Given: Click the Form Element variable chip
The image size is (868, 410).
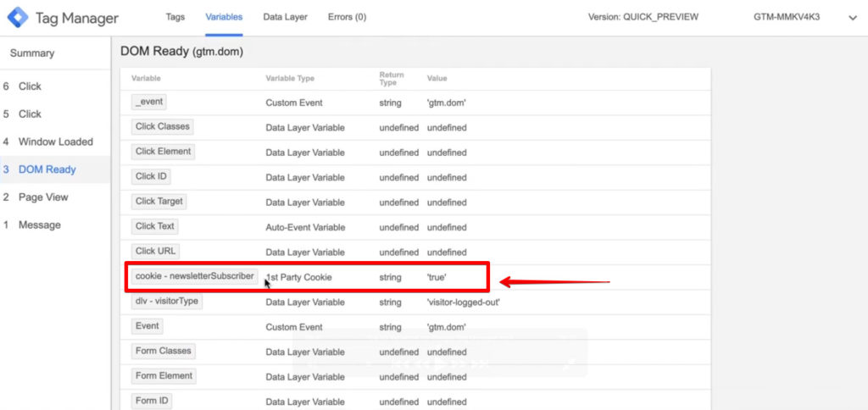Looking at the screenshot, I should pos(164,376).
